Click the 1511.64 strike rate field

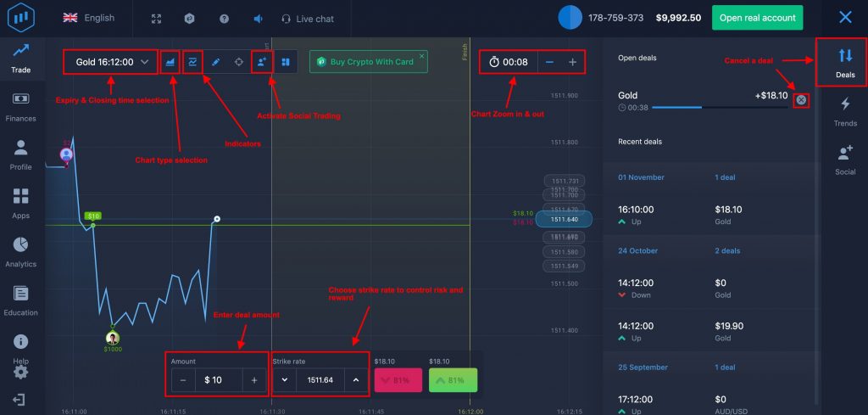pyautogui.click(x=320, y=380)
